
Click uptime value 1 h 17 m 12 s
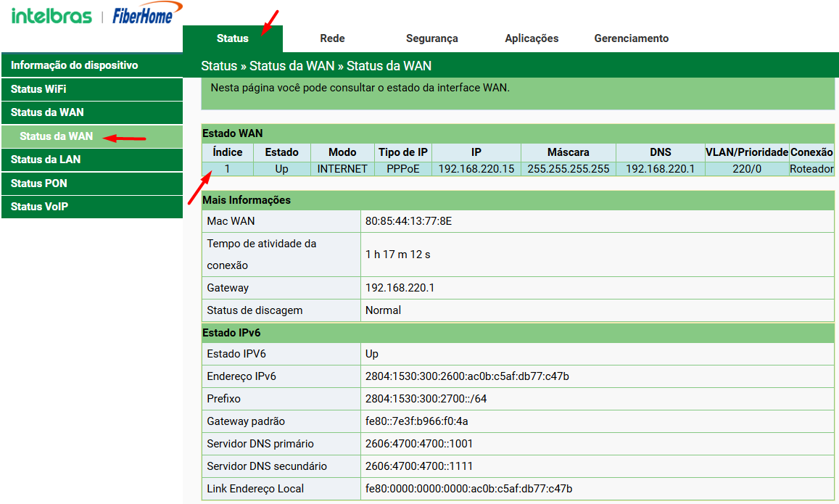coord(397,255)
